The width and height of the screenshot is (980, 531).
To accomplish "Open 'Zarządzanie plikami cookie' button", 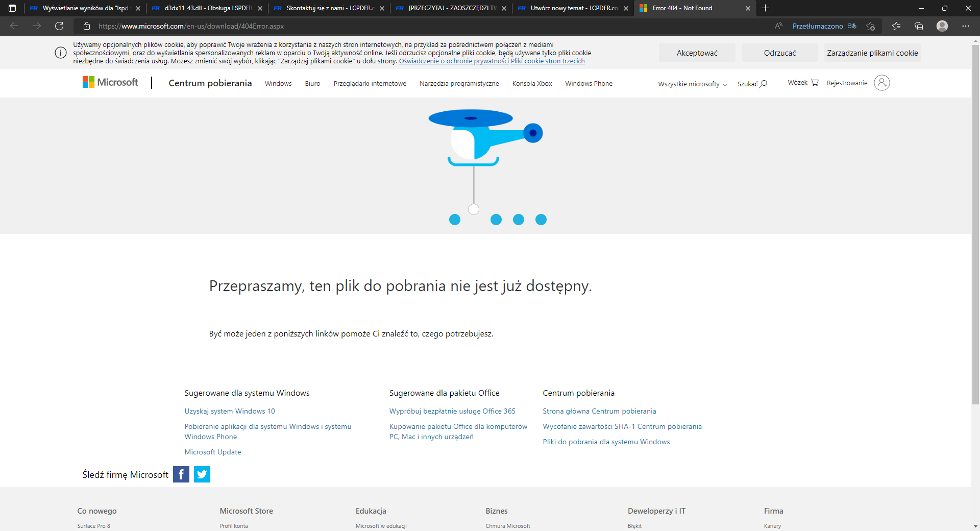I will click(x=872, y=53).
